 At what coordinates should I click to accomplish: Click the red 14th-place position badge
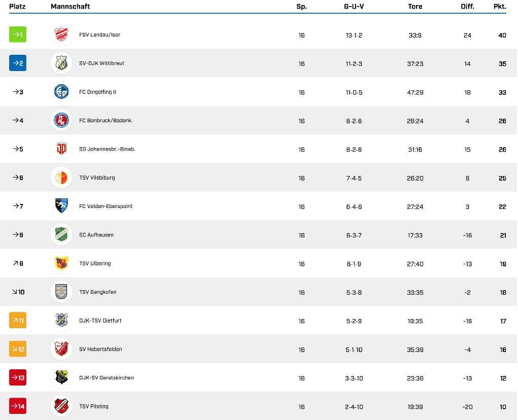click(18, 406)
